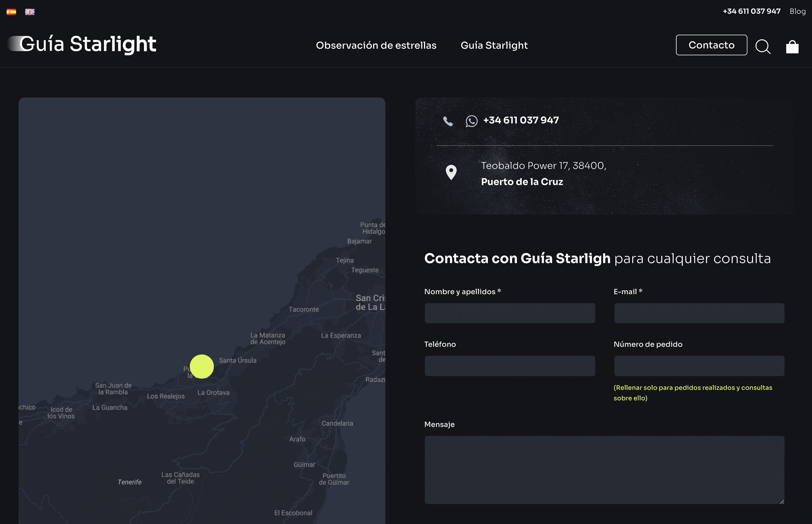Image resolution: width=812 pixels, height=524 pixels.
Task: Grab the Mensaje textarea resize handle
Action: click(782, 501)
